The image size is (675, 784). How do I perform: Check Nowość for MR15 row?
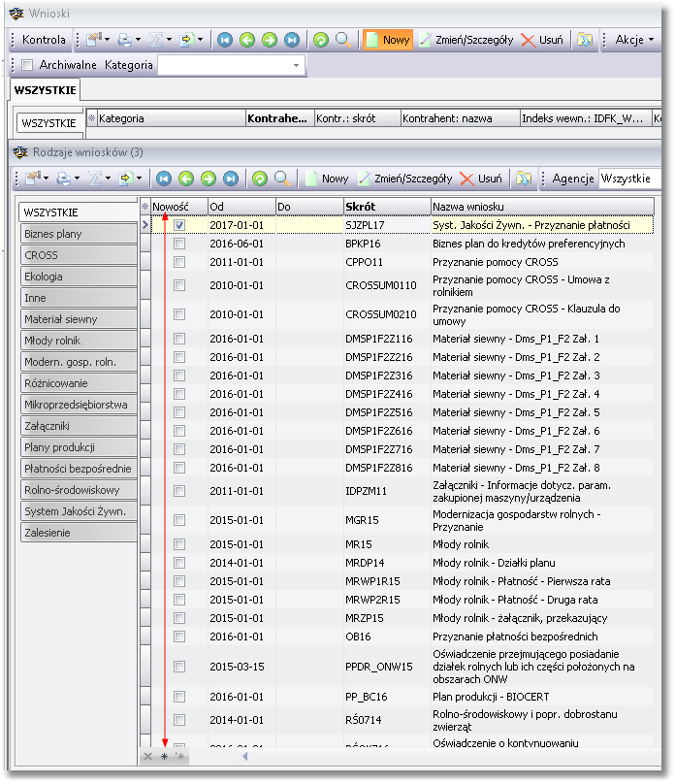179,544
